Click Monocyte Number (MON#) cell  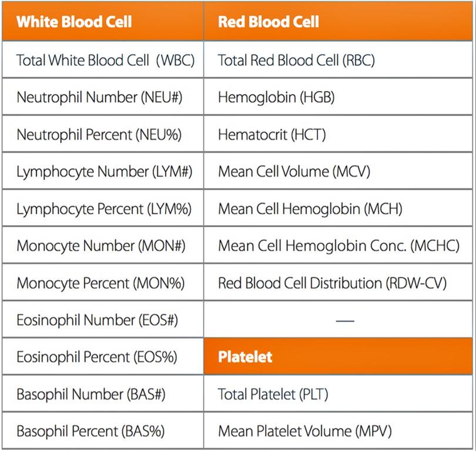click(x=100, y=246)
